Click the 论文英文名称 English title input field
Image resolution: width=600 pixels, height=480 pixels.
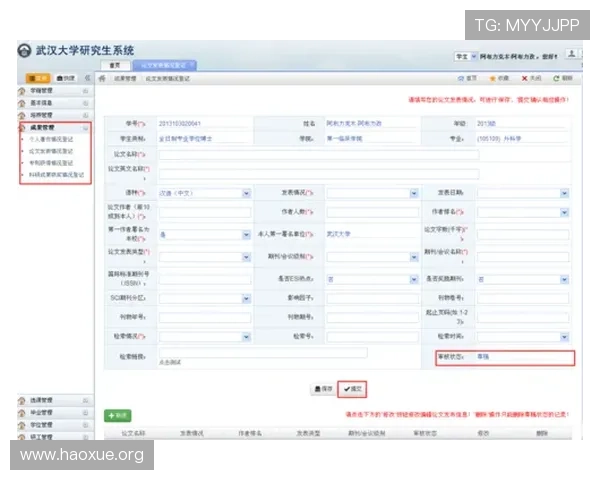pyautogui.click(x=319, y=174)
